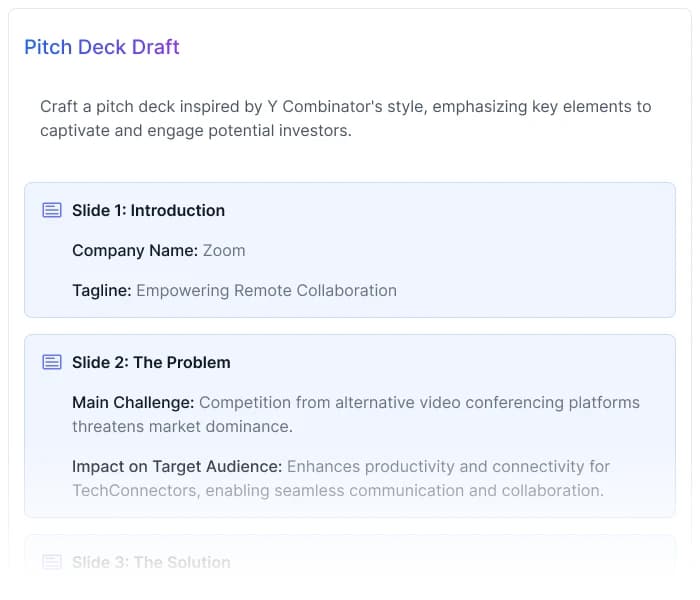The width and height of the screenshot is (700, 600).
Task: Click the company name value Zoom
Action: pyautogui.click(x=224, y=250)
